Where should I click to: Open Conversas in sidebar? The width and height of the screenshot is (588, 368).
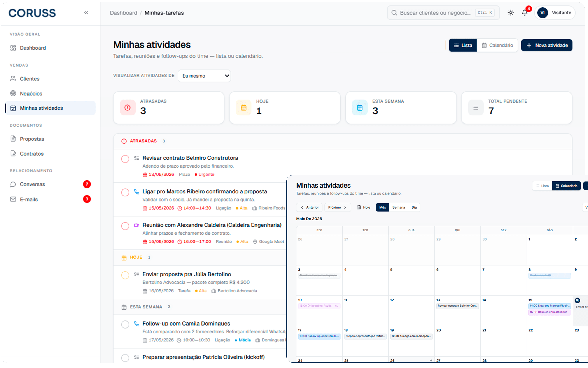tap(50, 184)
